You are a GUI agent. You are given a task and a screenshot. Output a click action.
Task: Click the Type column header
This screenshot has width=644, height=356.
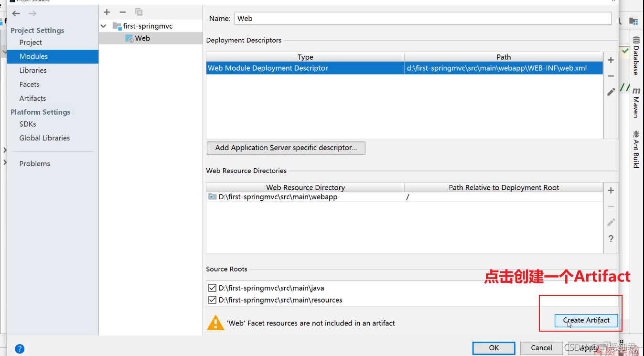coord(305,57)
